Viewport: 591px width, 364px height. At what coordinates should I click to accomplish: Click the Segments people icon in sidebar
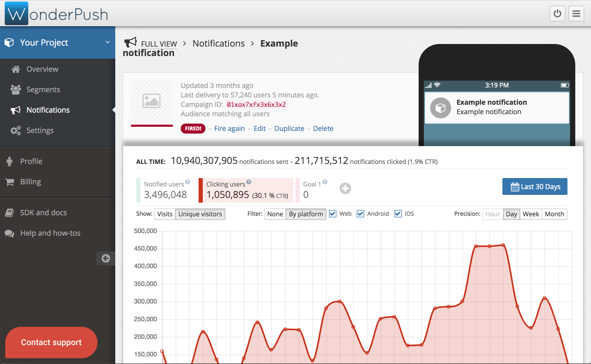[x=16, y=90]
